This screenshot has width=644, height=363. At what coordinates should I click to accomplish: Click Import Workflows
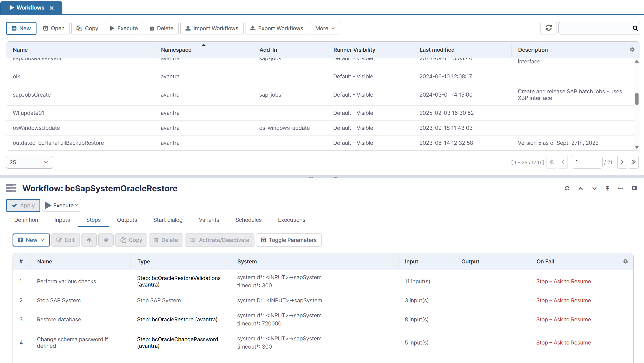click(212, 28)
